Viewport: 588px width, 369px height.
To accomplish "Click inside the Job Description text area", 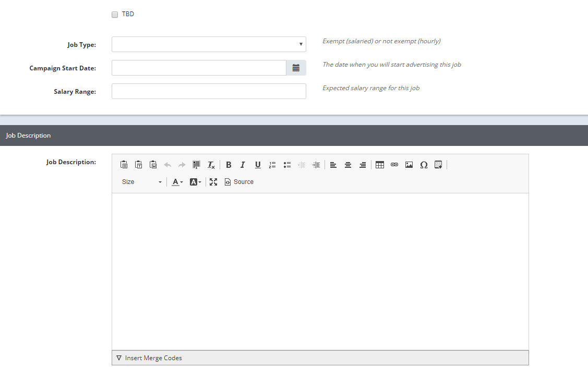I will (320, 272).
